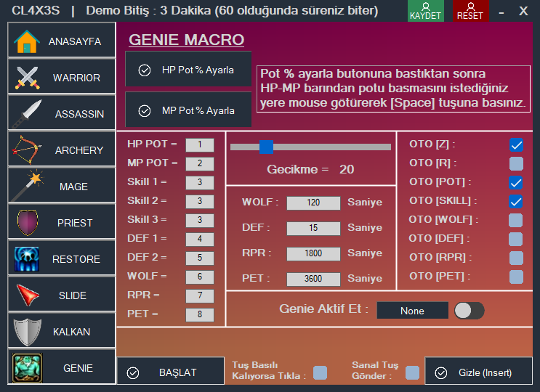
Task: Click the Restore spell icon
Action: tap(27, 258)
